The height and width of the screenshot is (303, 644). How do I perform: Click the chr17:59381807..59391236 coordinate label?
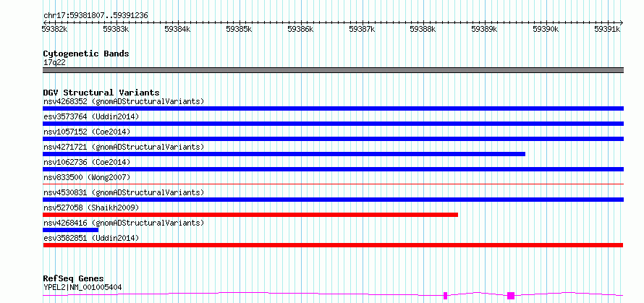point(96,16)
